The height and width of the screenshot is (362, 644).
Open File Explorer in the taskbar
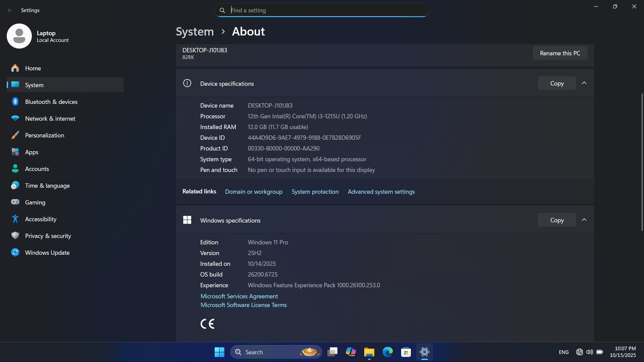point(369,352)
